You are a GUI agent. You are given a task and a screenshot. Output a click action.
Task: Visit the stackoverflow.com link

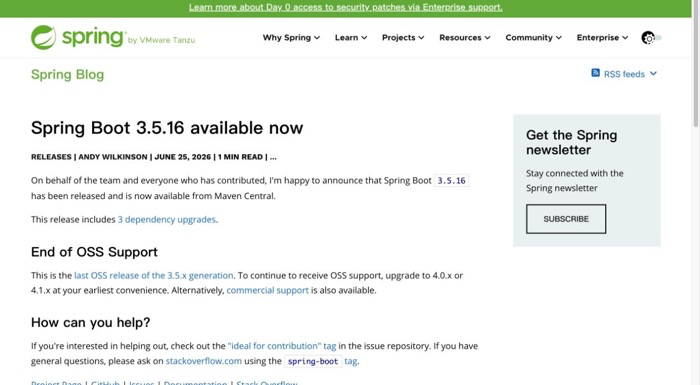[204, 361]
